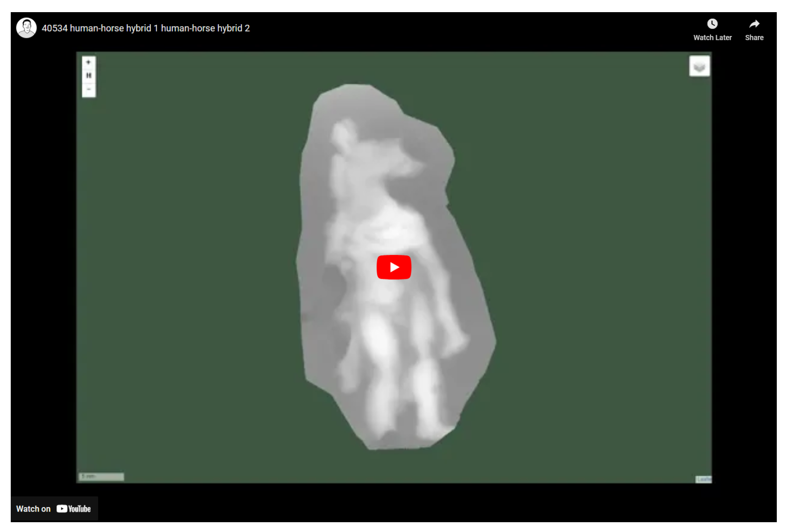
Task: Click the minus zoom-out icon on the map
Action: pyautogui.click(x=88, y=89)
